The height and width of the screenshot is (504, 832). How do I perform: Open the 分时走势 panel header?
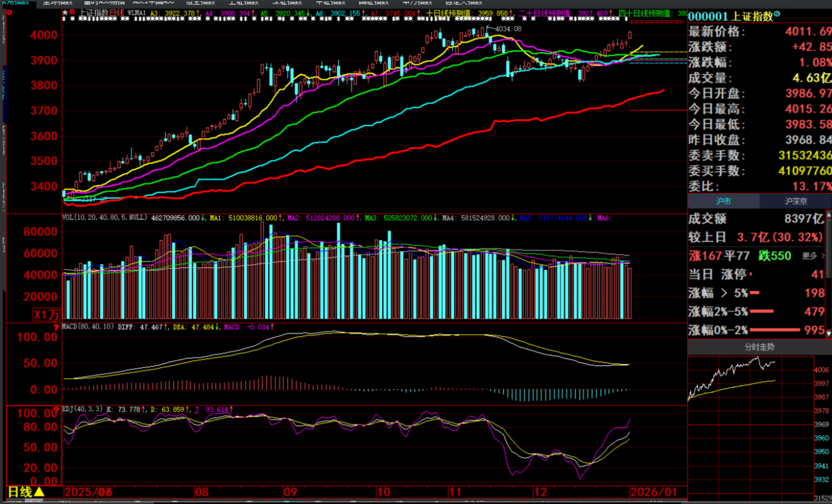(759, 347)
